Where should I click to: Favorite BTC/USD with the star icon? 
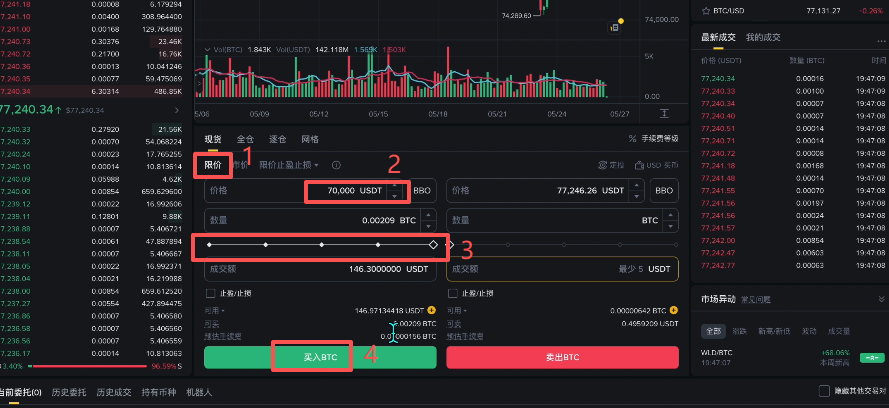[x=706, y=10]
